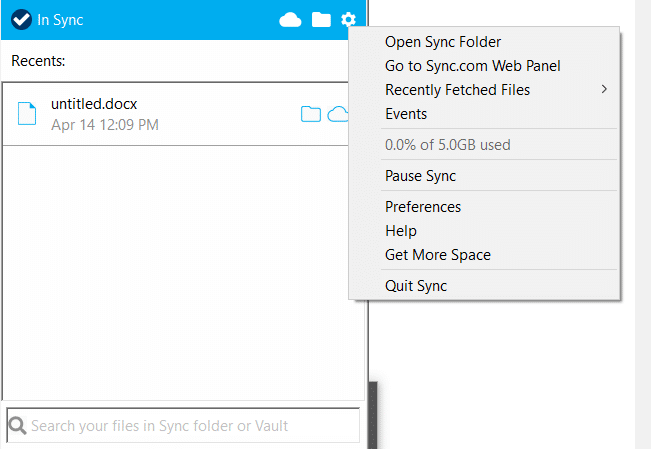Open the cloud icon in the blue header
Image resolution: width=651 pixels, height=449 pixels.
[x=290, y=20]
